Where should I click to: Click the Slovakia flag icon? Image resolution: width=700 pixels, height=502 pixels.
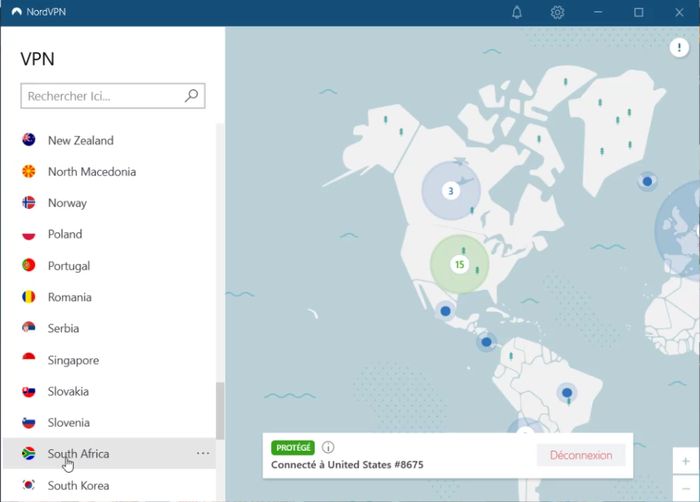[x=29, y=391]
